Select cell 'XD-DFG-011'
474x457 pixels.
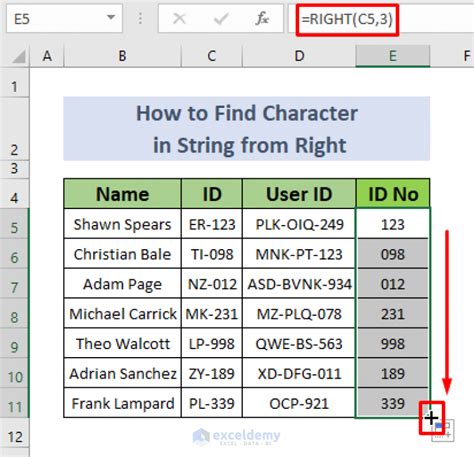(x=299, y=373)
